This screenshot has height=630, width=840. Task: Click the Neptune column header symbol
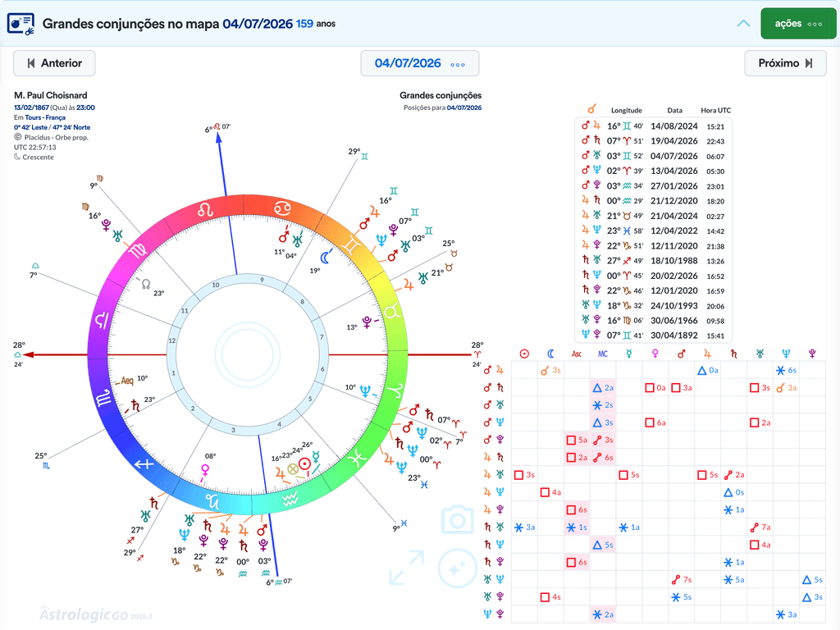786,354
